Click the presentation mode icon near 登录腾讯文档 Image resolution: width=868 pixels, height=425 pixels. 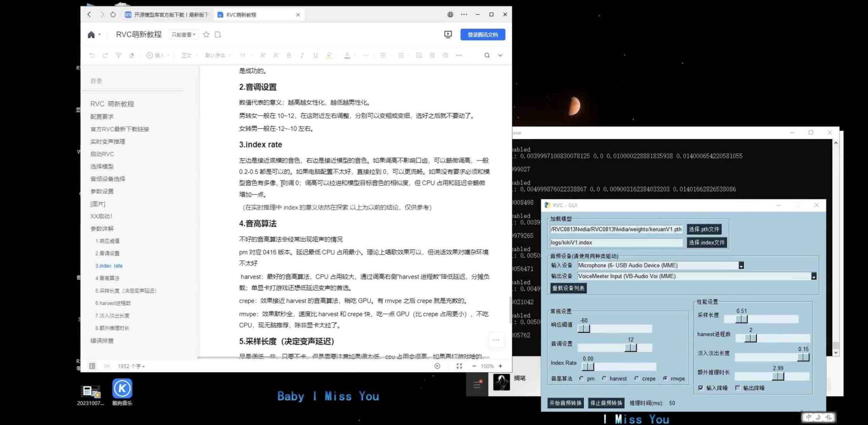(448, 34)
